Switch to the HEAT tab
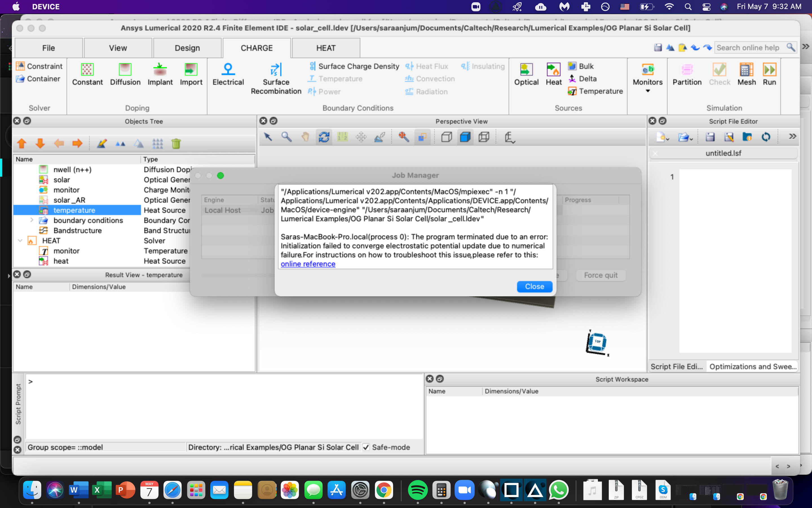Image resolution: width=812 pixels, height=508 pixels. 326,48
